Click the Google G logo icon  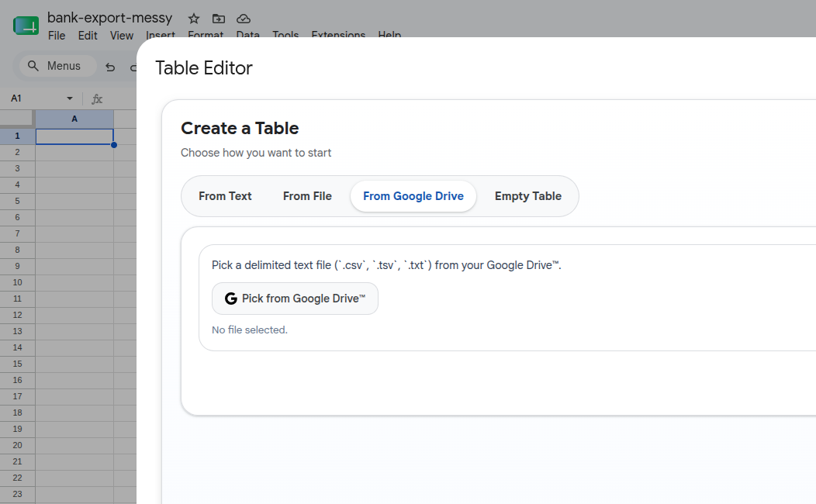230,299
